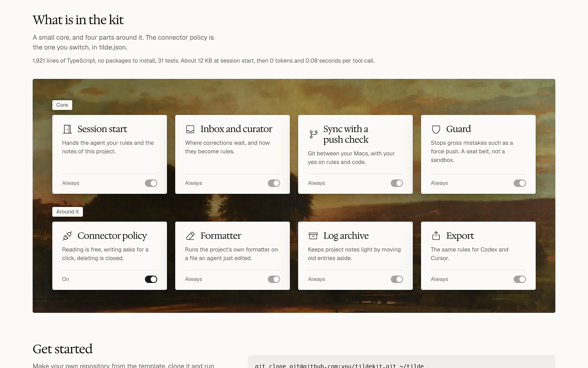588x368 pixels.
Task: Click the shield icon beside Guard
Action: click(x=436, y=129)
